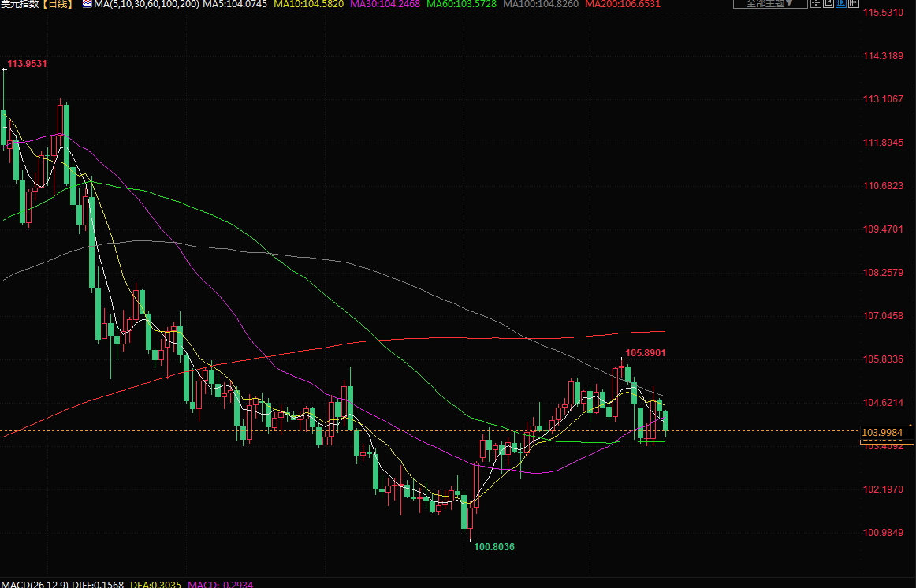Click the magenta MA30 value label
Viewport: 916px width, 588px height.
(x=385, y=5)
